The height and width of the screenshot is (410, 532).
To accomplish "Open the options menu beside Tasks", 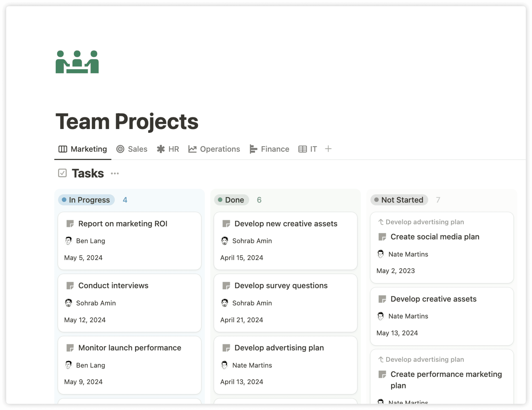I will click(115, 173).
